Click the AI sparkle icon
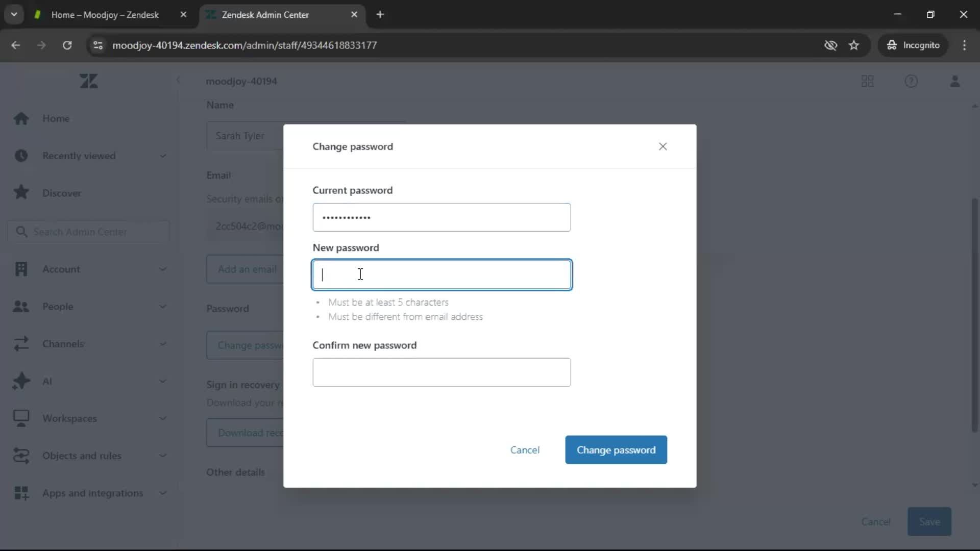Viewport: 980px width, 551px height. pyautogui.click(x=21, y=381)
